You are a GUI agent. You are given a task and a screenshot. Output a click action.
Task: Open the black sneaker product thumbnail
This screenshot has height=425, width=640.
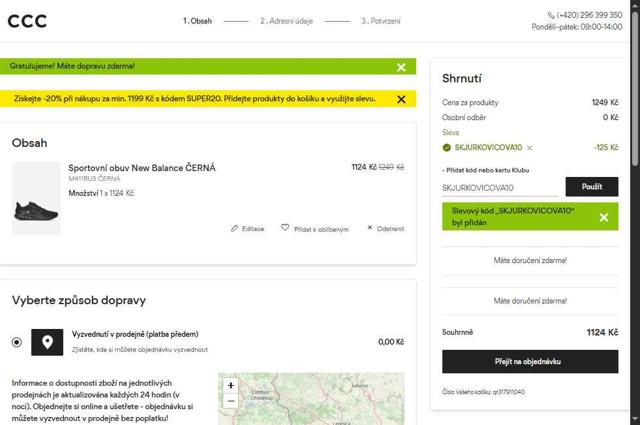tap(36, 198)
